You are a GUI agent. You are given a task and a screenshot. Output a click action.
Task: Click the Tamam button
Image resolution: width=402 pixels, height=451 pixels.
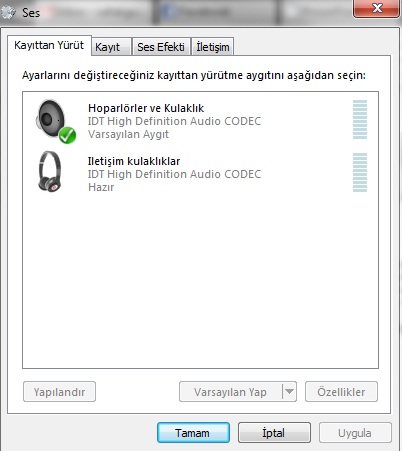pos(193,433)
